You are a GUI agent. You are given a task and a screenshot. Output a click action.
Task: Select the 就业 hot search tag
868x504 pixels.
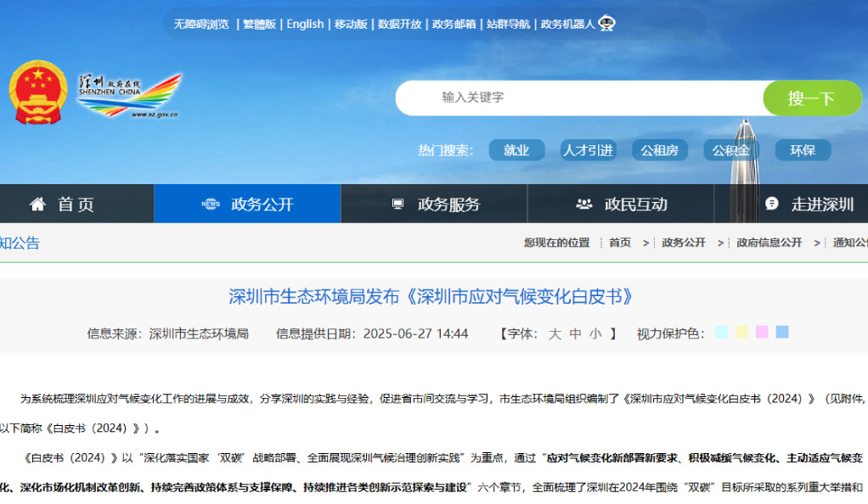[x=516, y=149]
